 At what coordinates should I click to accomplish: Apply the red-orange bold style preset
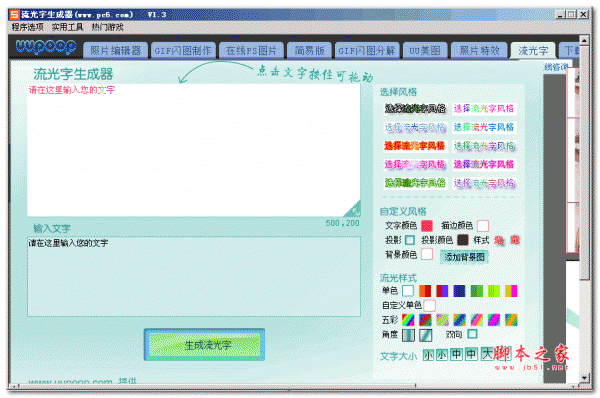pyautogui.click(x=415, y=146)
